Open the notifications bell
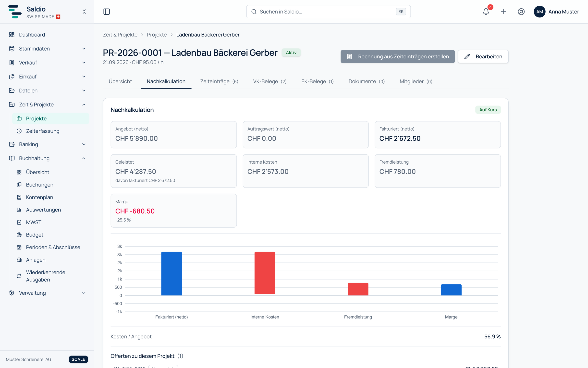This screenshot has height=368, width=588. pos(486,12)
